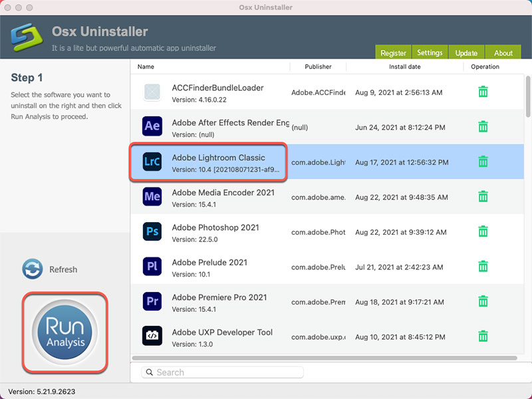Sort the list by the Publisher column
This screenshot has width=532, height=399.
point(318,66)
